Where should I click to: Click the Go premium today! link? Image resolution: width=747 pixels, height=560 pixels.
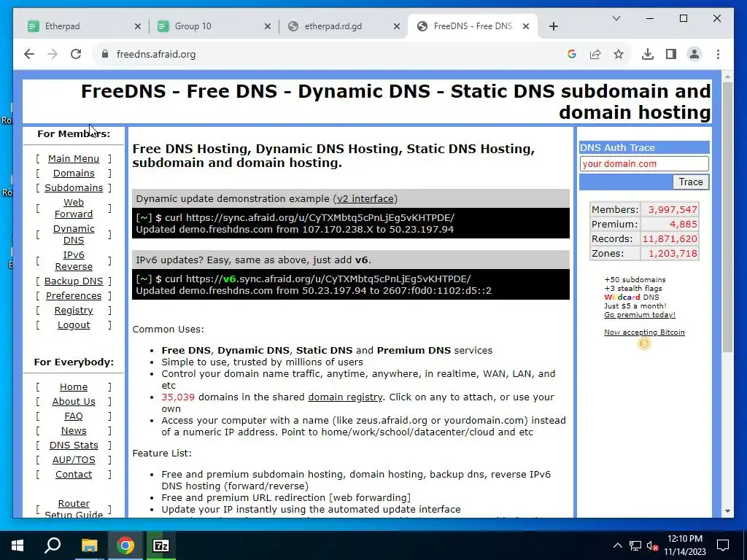[639, 315]
